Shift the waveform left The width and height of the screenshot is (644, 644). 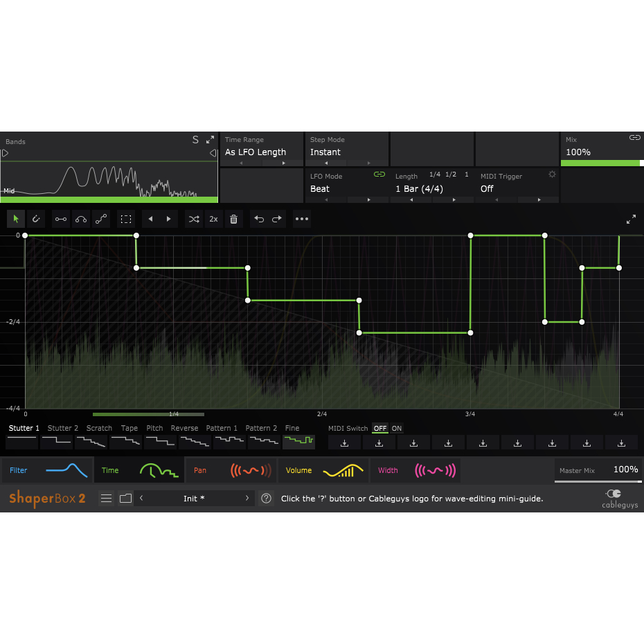pos(151,219)
